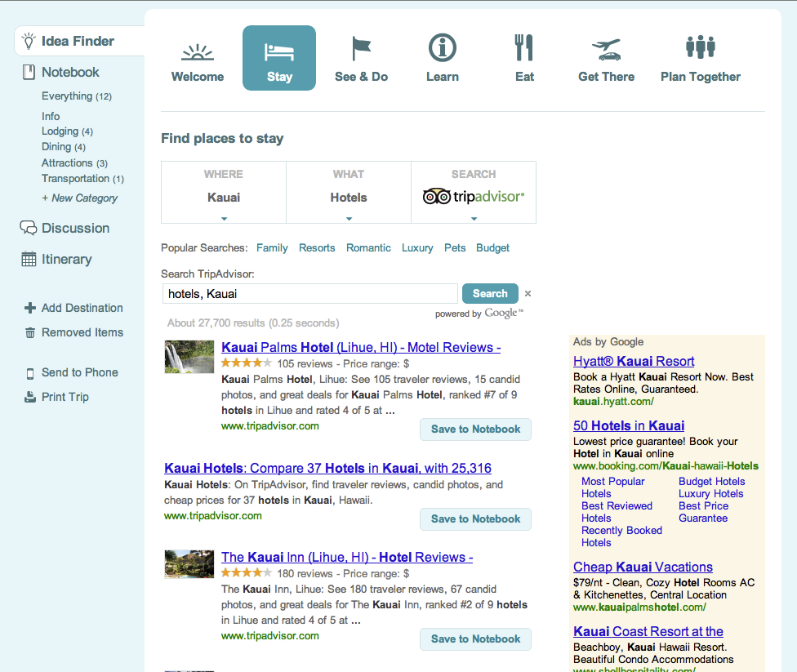Save Kauai Palms Hotel to Notebook

pyautogui.click(x=475, y=429)
